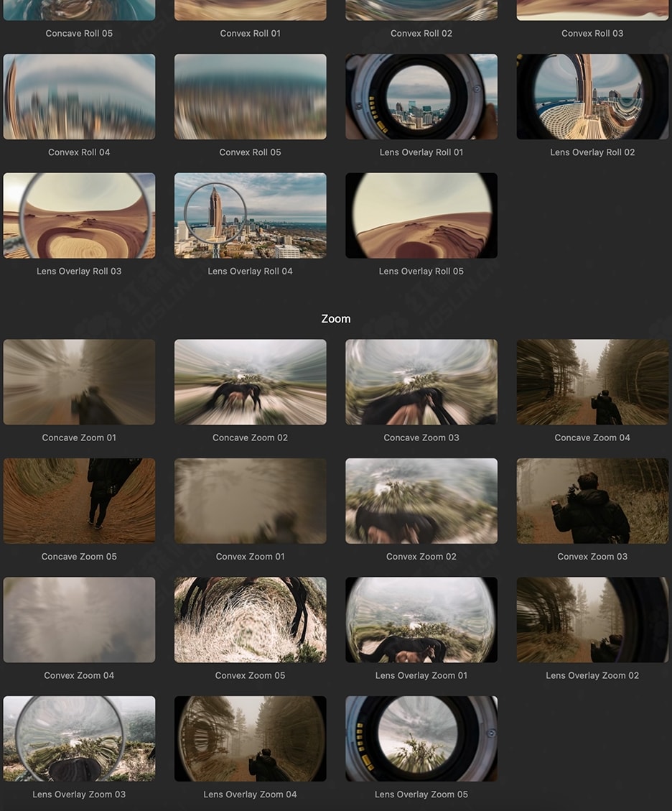Click the Concave Zoom 05 caption text
This screenshot has width=672, height=811.
[x=79, y=557]
